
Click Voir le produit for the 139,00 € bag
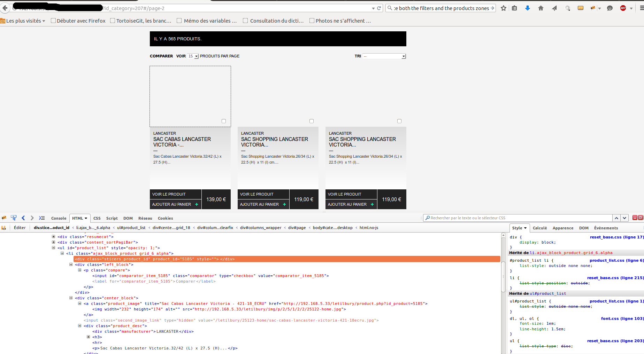(176, 194)
